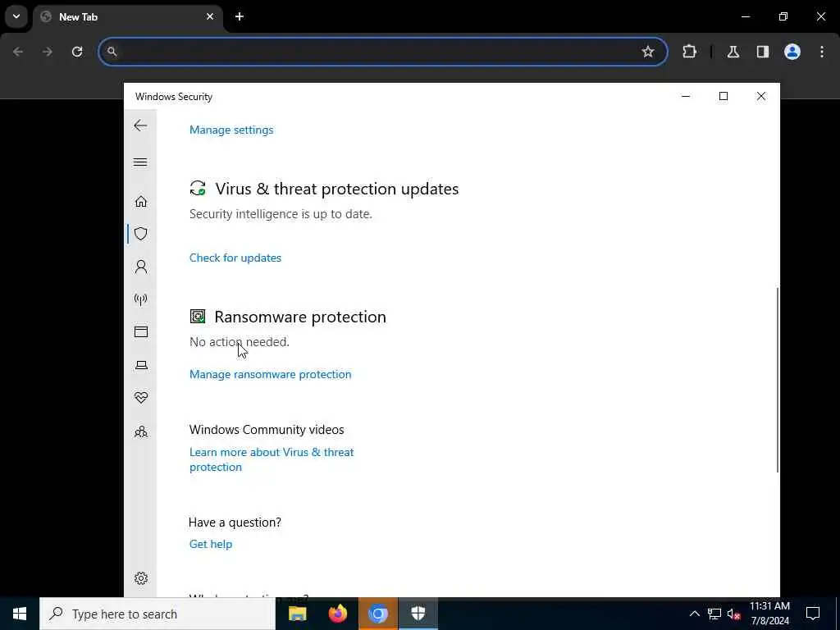Open Home in Windows Security sidebar

(x=141, y=202)
